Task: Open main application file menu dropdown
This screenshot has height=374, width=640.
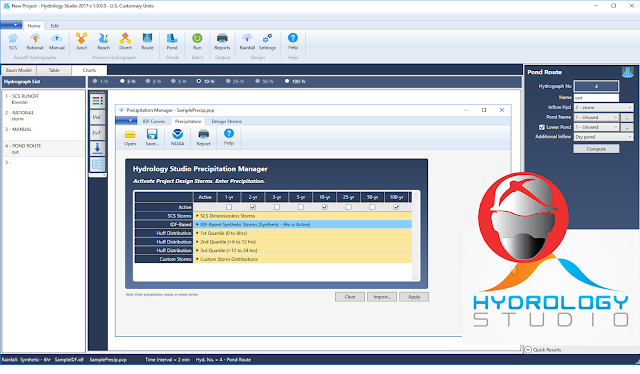Action: 11,25
